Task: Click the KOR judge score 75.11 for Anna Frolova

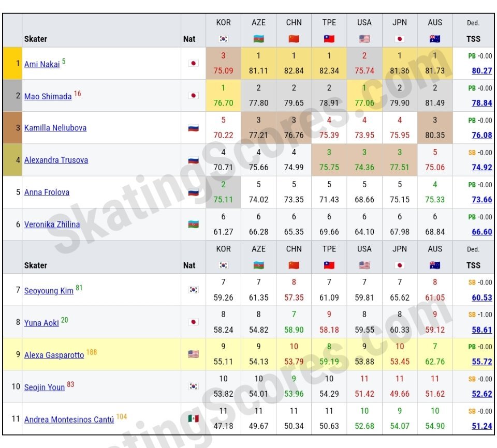Action: pyautogui.click(x=223, y=200)
